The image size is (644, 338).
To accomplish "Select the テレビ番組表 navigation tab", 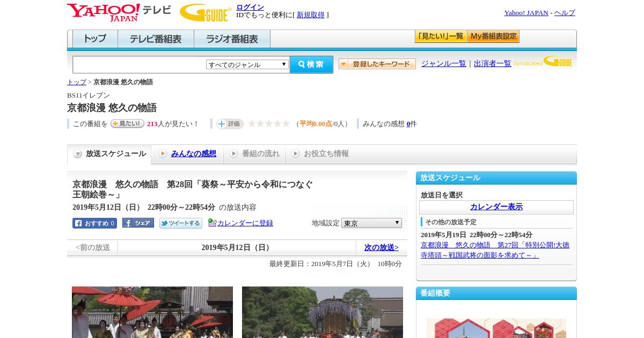I will click(x=156, y=39).
